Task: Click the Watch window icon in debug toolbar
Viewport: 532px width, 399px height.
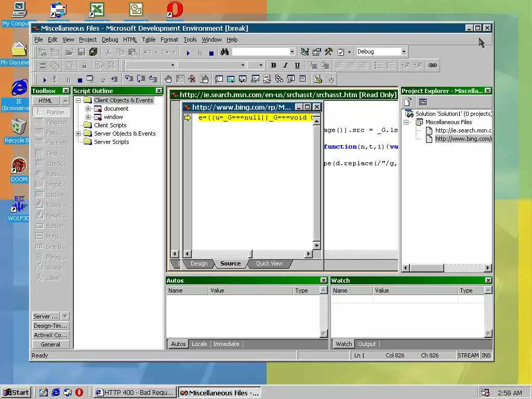Action: pyautogui.click(x=255, y=79)
